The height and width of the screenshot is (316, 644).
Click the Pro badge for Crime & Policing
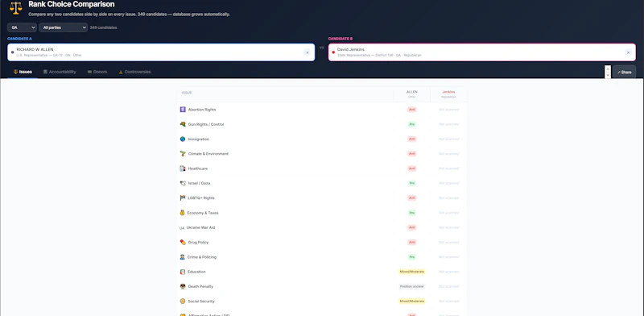click(412, 257)
